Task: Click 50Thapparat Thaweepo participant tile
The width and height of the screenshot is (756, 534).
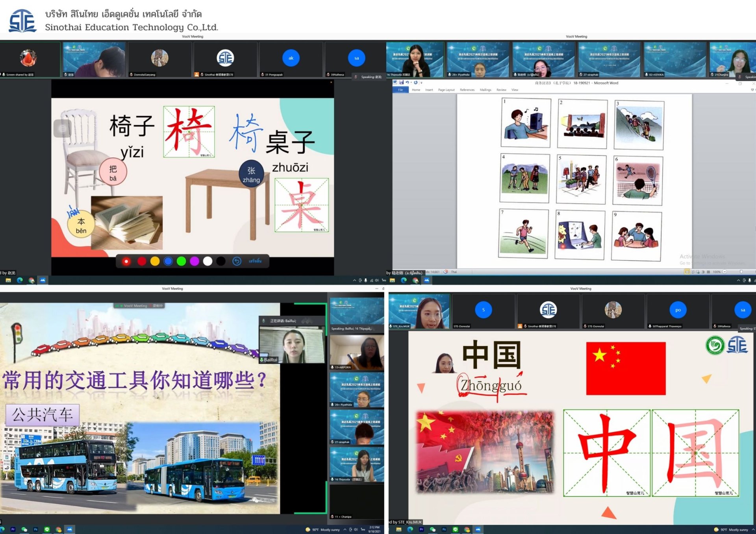Action: click(678, 311)
